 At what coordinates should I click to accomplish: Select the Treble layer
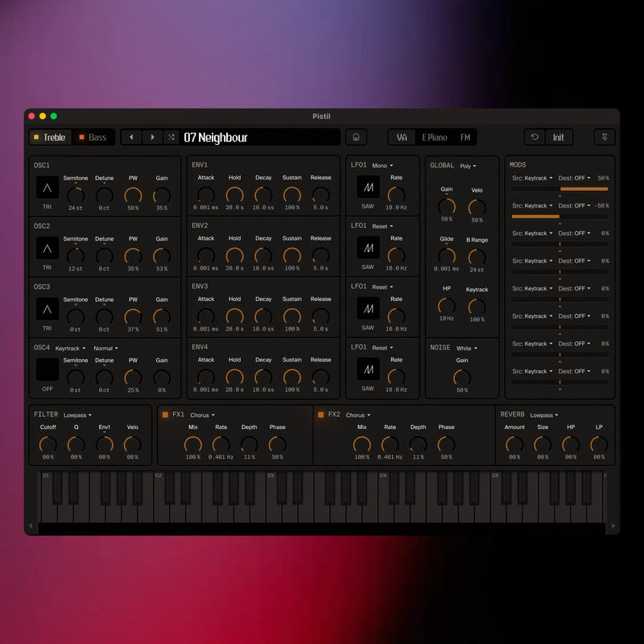point(50,137)
